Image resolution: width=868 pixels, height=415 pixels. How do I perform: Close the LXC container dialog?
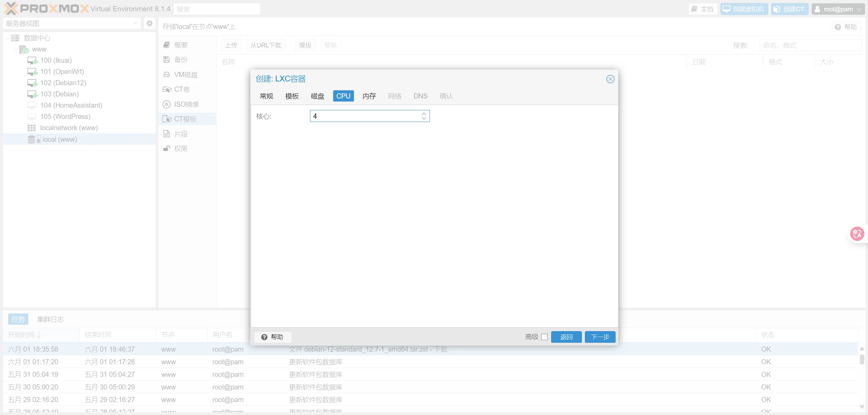[610, 79]
